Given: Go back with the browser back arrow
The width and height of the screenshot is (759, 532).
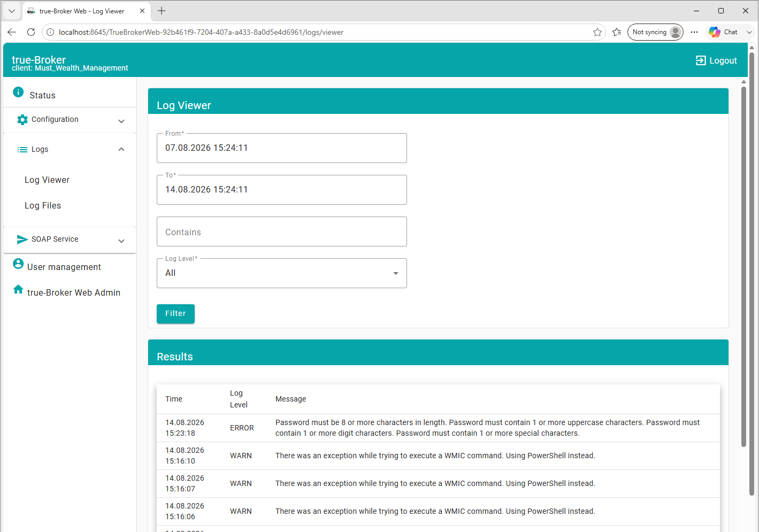Looking at the screenshot, I should [12, 32].
